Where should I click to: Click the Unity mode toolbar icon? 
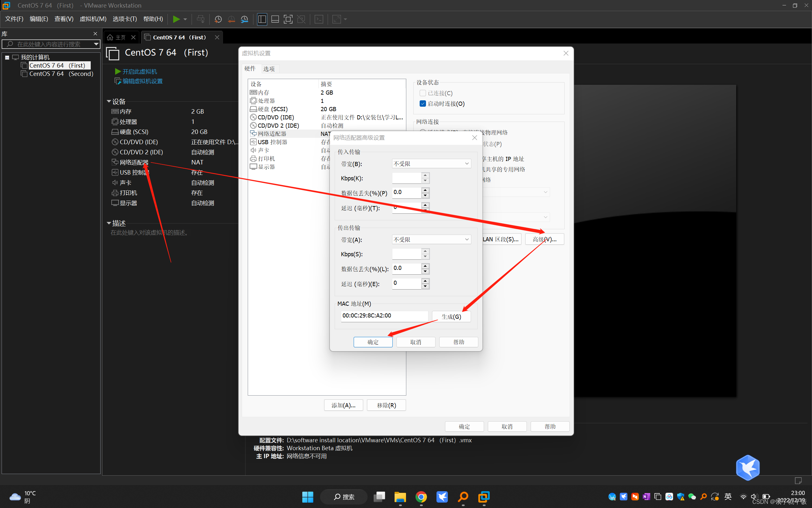301,19
